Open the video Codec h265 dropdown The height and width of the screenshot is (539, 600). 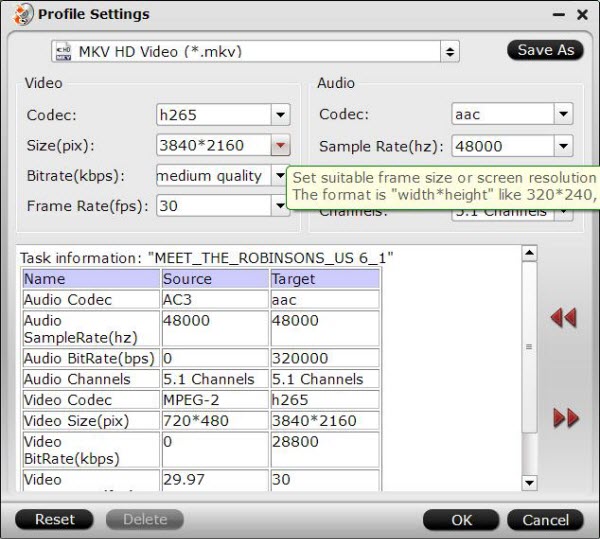(280, 115)
